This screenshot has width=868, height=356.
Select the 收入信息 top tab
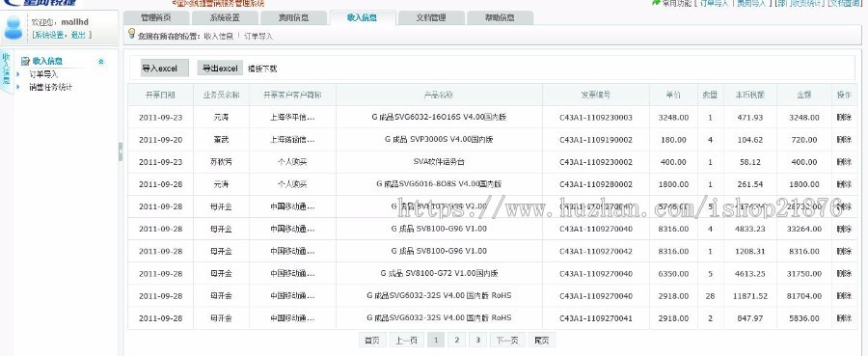pos(362,17)
